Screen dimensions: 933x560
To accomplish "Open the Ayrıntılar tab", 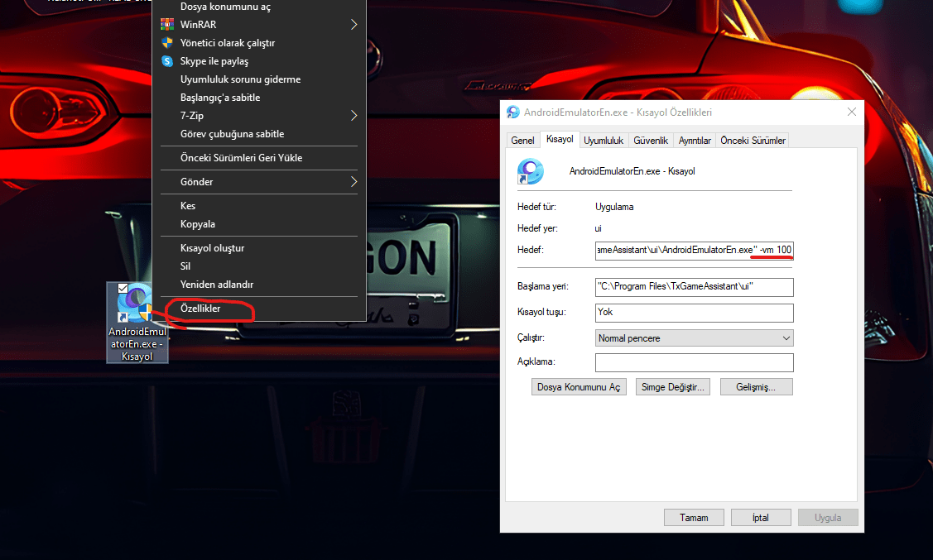I will click(695, 141).
